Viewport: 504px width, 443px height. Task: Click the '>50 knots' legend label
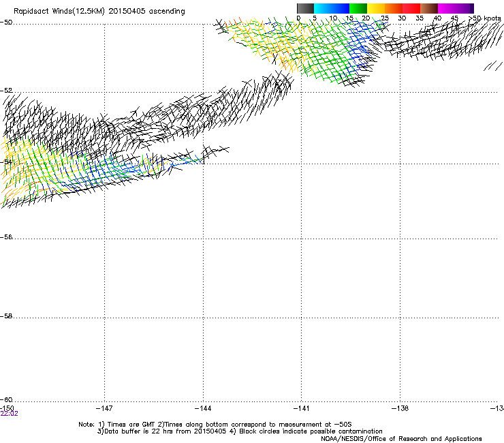[485, 18]
